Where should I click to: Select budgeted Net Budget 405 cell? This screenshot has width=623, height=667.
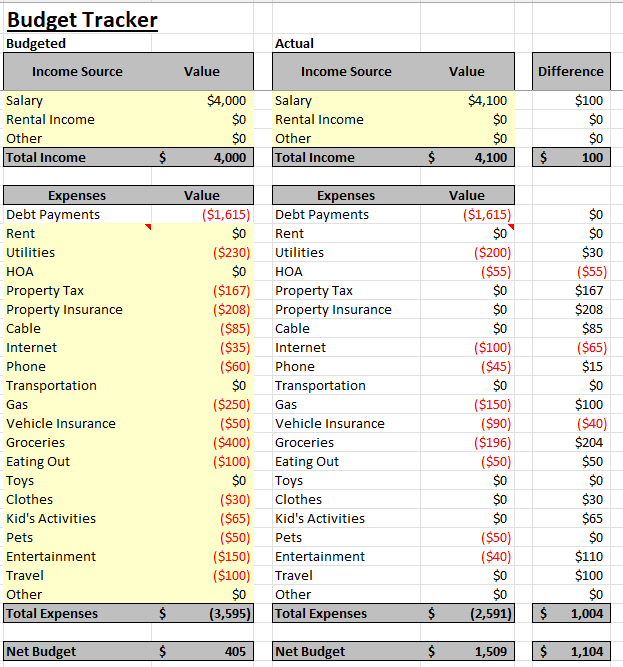click(202, 651)
